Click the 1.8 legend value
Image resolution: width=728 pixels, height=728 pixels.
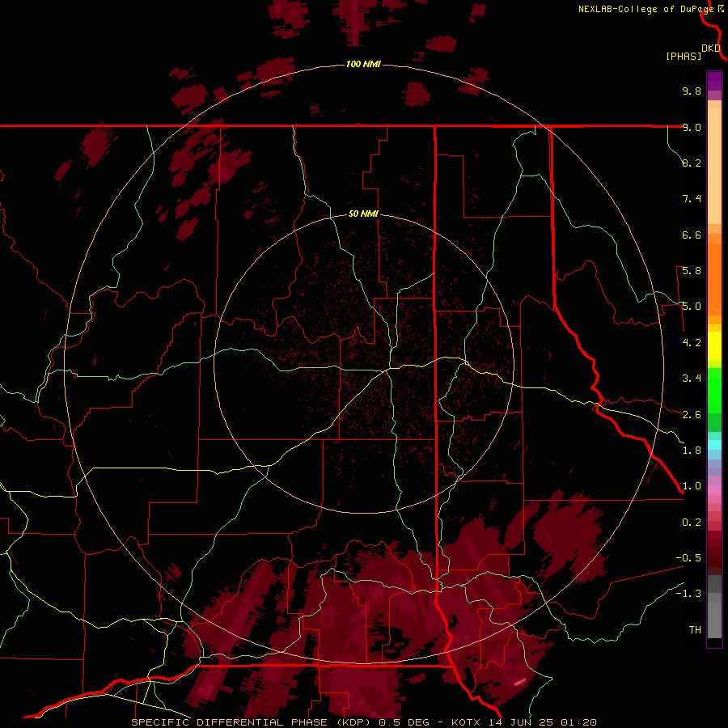click(x=692, y=451)
